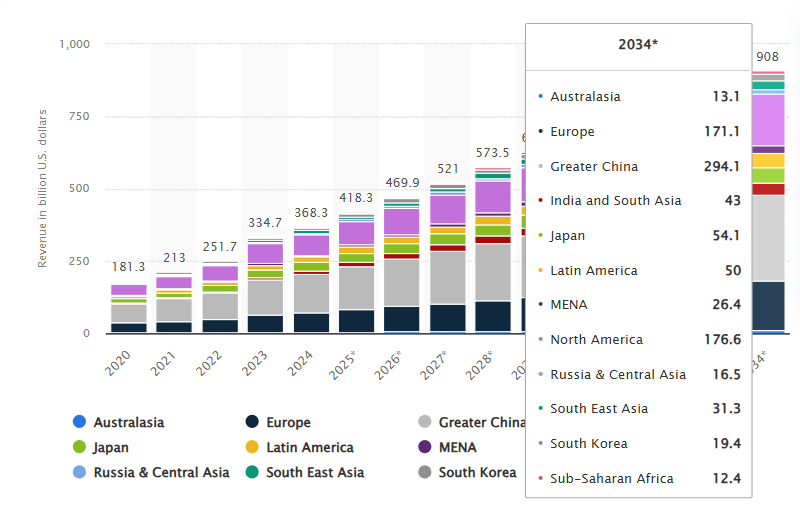Toggle the Japan series legend label
The width and height of the screenshot is (800, 515).
click(110, 447)
